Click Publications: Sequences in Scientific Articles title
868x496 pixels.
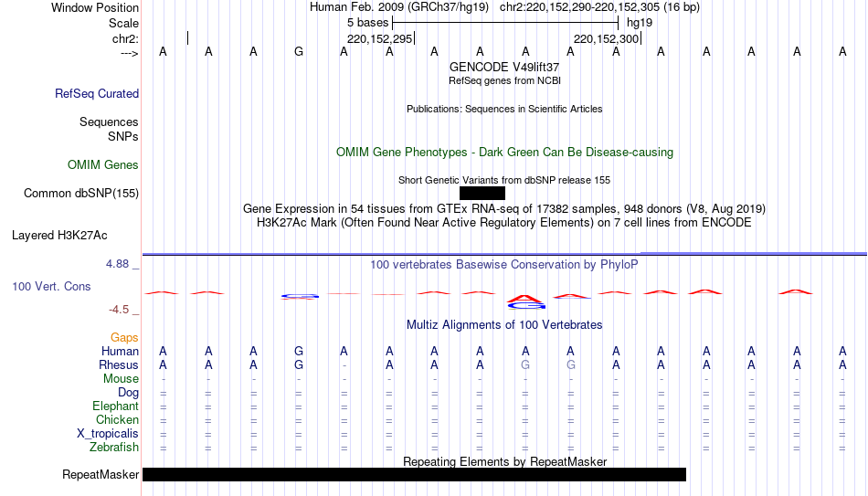pos(504,109)
